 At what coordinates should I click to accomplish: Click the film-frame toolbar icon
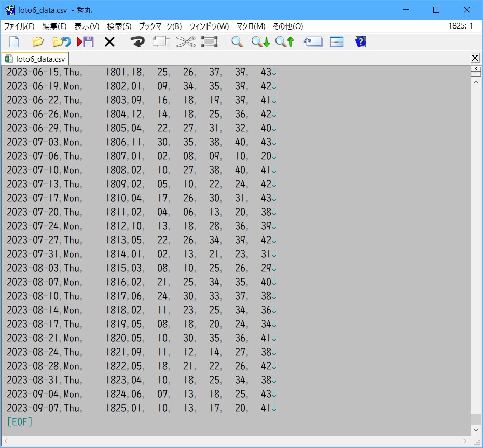pos(209,41)
